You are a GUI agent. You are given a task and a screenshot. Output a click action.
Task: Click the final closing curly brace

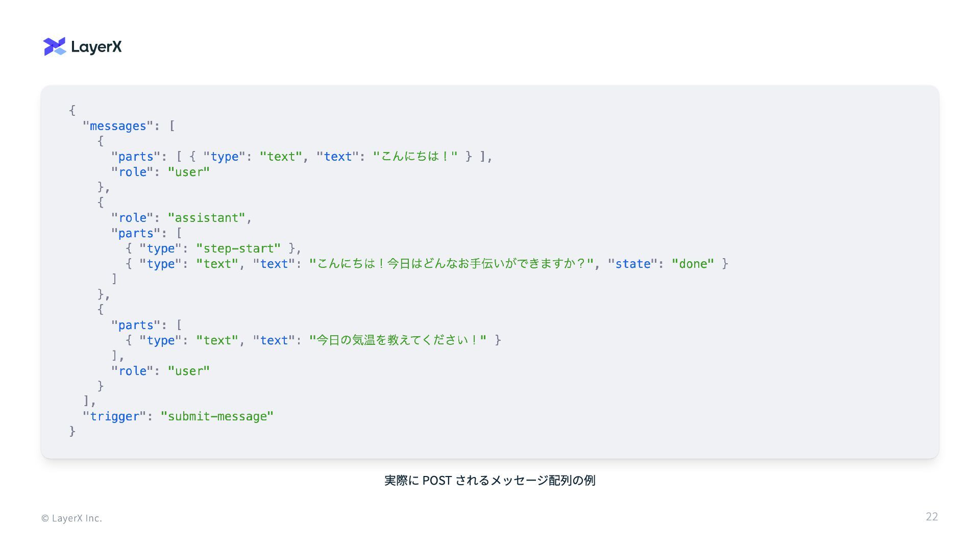(x=72, y=432)
